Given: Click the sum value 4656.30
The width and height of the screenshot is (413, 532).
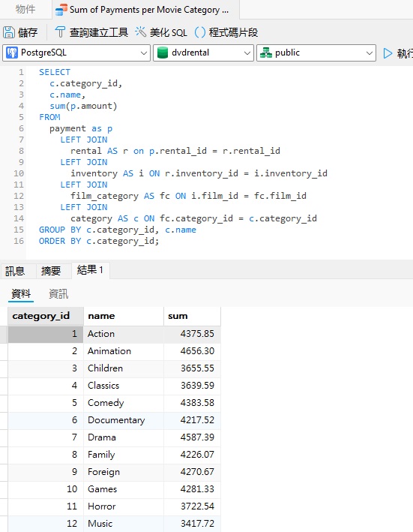Looking at the screenshot, I should tap(192, 351).
